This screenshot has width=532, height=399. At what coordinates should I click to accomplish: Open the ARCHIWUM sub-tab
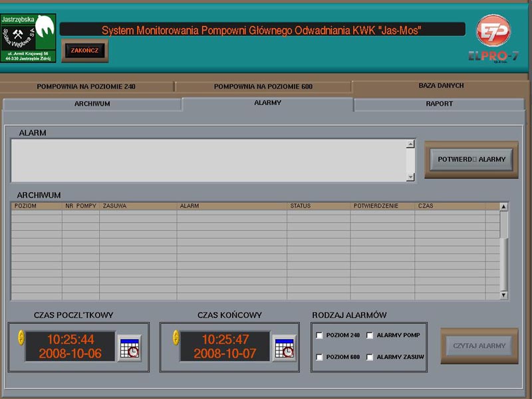(92, 104)
